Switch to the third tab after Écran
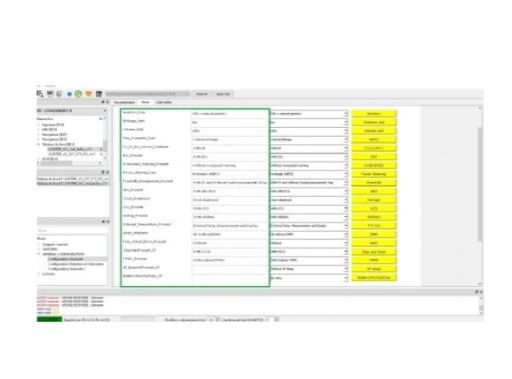 (x=164, y=102)
